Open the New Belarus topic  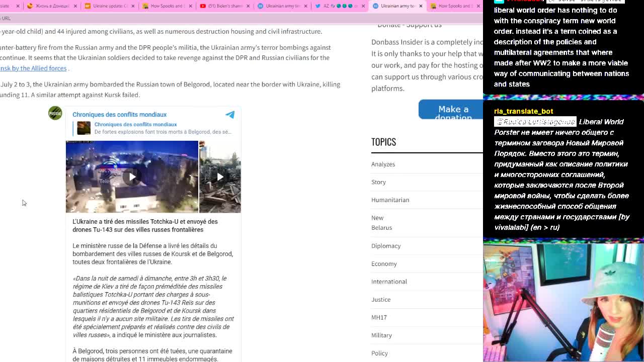(381, 223)
